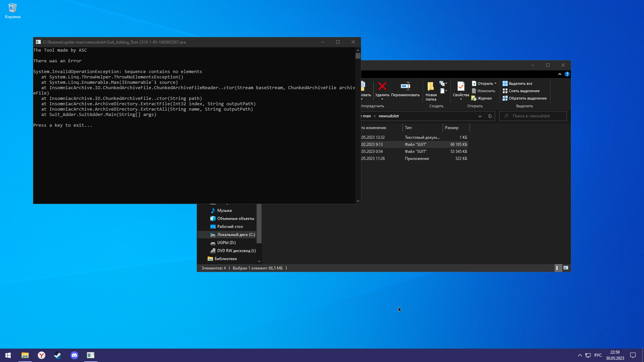Open the Discord taskbar icon

pos(74,355)
